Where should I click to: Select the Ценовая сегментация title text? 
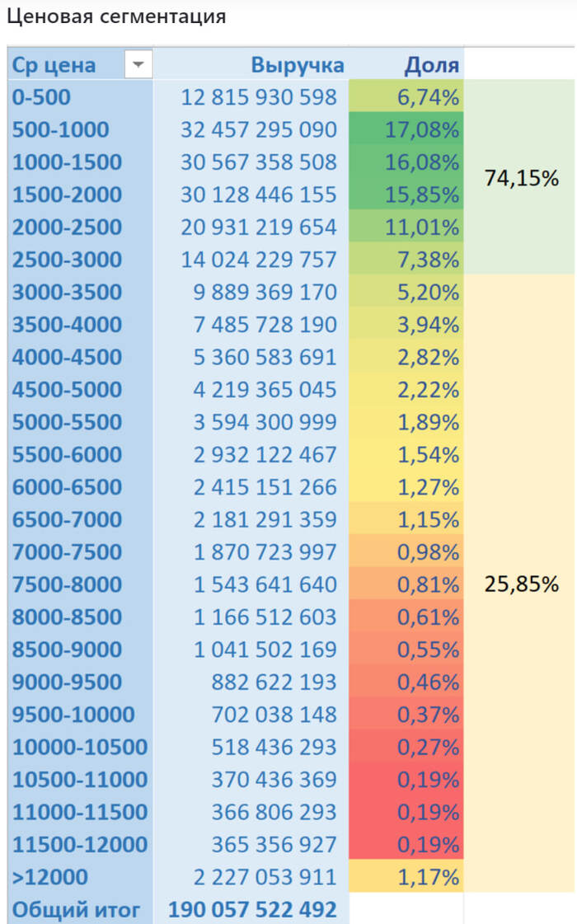pyautogui.click(x=115, y=16)
